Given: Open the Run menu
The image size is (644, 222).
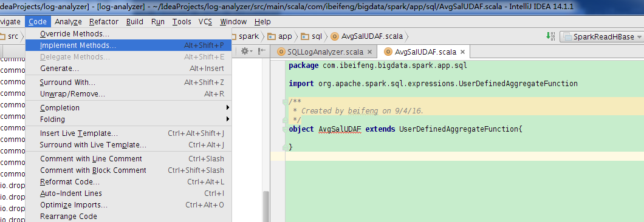Looking at the screenshot, I should [x=158, y=22].
